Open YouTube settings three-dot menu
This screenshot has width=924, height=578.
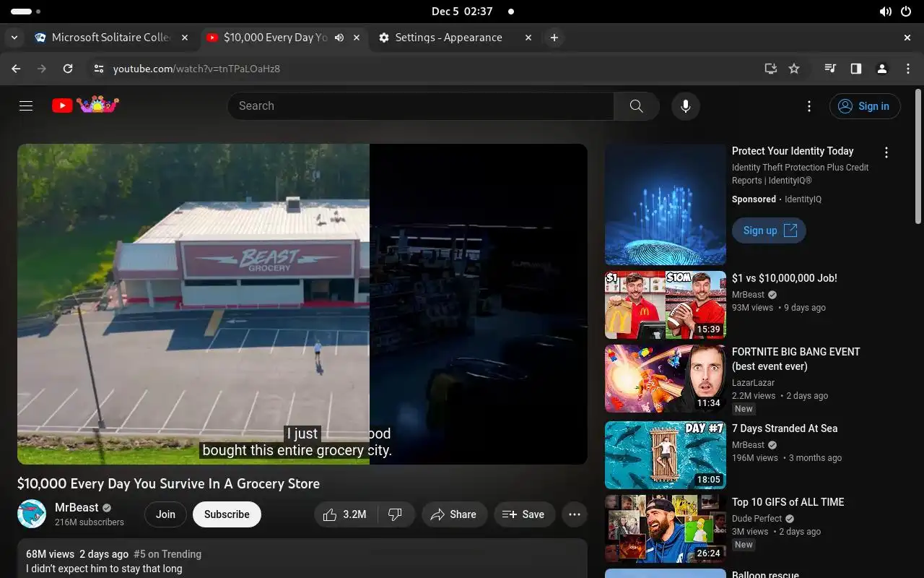pos(809,106)
